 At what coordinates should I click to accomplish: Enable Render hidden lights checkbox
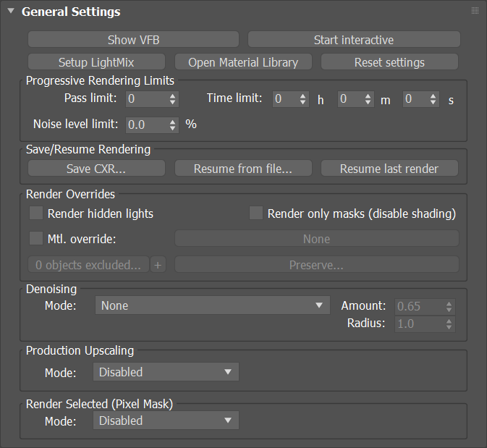[x=36, y=213]
